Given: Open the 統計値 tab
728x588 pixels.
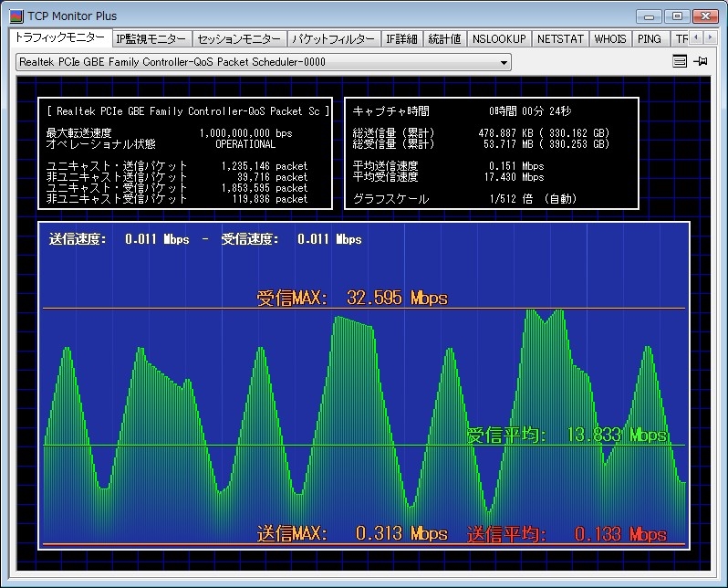Looking at the screenshot, I should point(445,39).
